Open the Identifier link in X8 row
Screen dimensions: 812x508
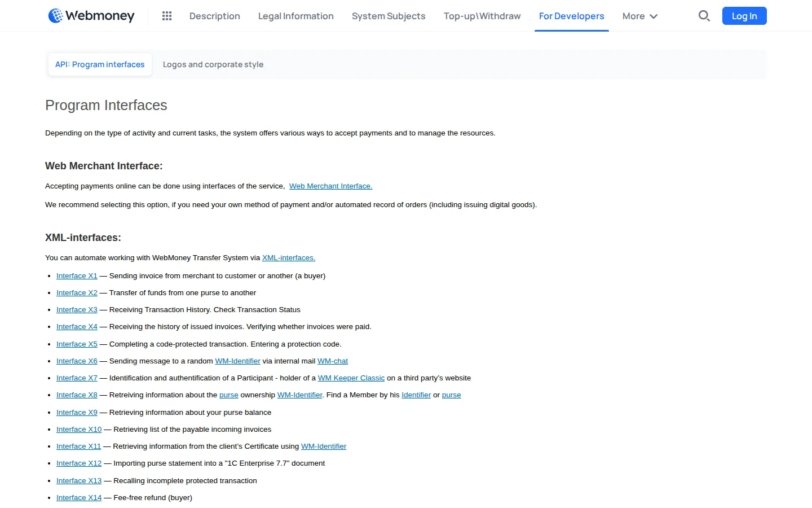click(x=416, y=395)
